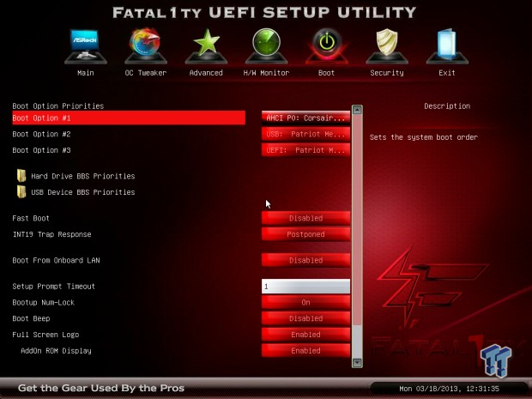Image resolution: width=532 pixels, height=399 pixels.
Task: Click the scrollbar up arrow
Action: (x=357, y=110)
